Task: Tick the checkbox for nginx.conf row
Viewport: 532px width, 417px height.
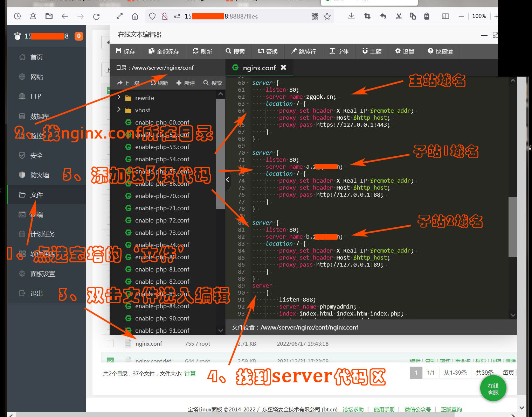Action: pos(110,344)
